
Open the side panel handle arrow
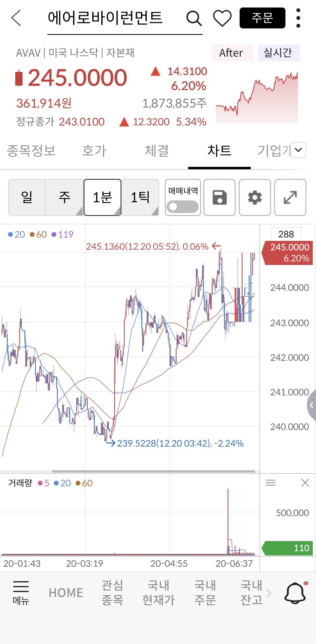coord(311,405)
